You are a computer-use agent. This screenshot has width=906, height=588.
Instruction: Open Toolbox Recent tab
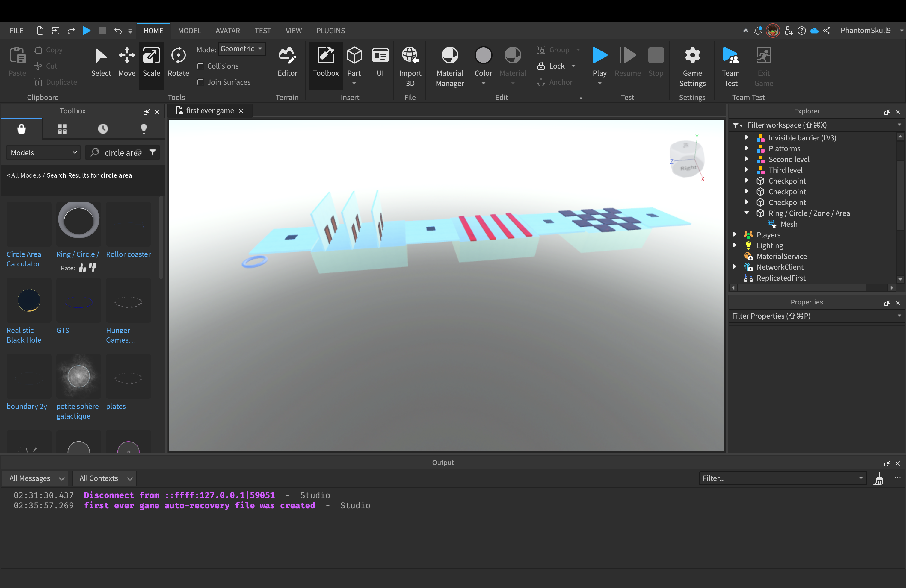103,129
